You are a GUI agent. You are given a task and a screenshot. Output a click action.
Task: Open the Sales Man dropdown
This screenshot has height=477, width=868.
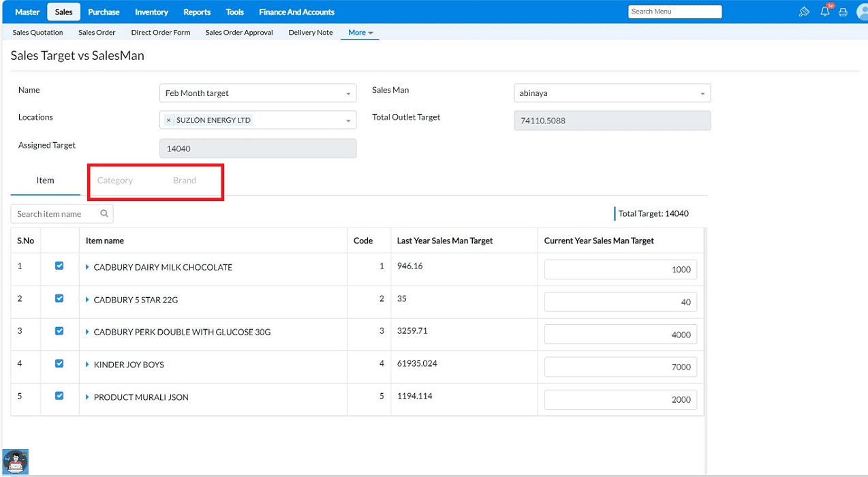(x=611, y=93)
